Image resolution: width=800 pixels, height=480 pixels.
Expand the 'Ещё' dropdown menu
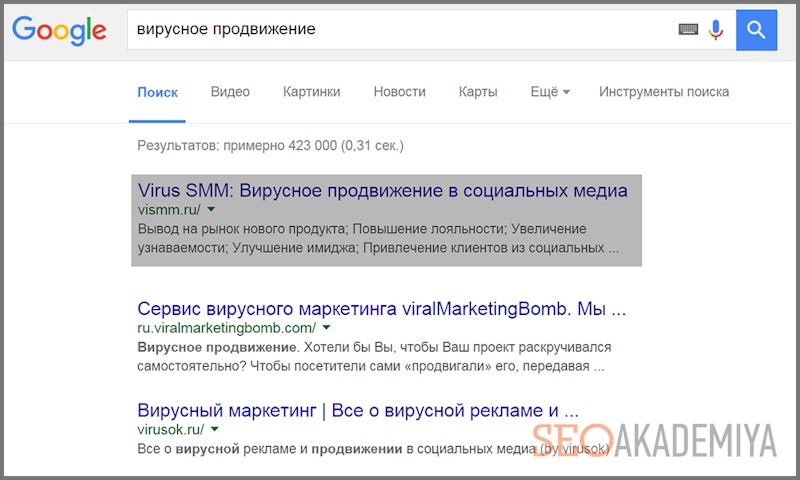click(550, 92)
